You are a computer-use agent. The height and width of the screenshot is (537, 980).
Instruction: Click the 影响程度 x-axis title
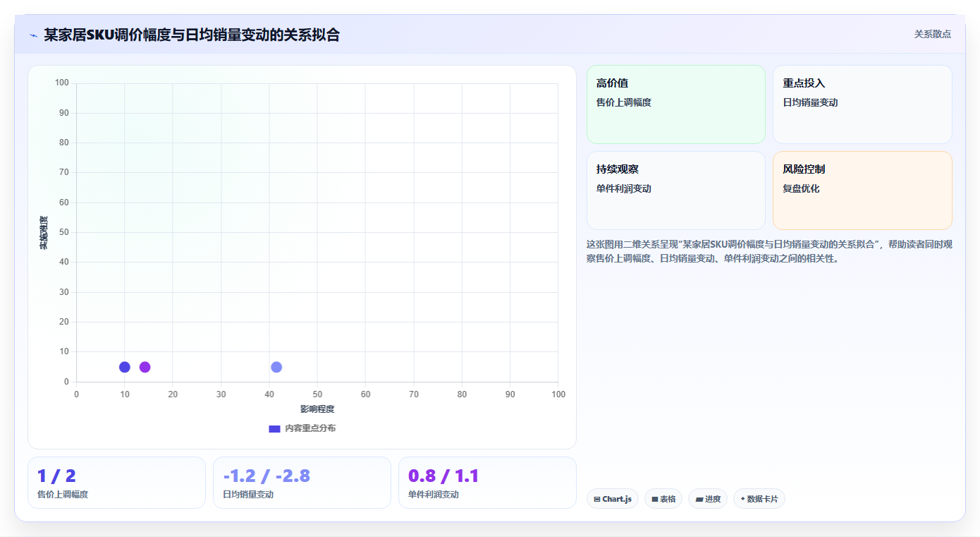coord(317,409)
